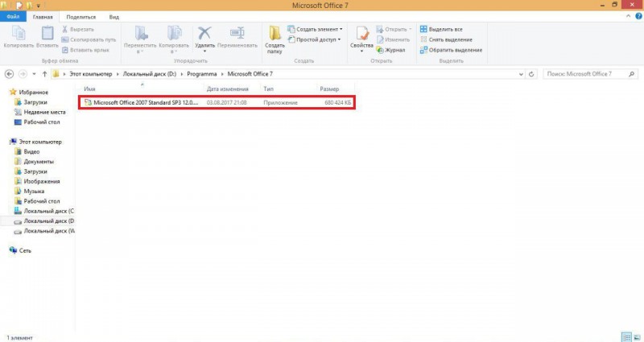This screenshot has height=342, width=644.
Task: Select the Вырезать scissors command
Action: click(77, 29)
